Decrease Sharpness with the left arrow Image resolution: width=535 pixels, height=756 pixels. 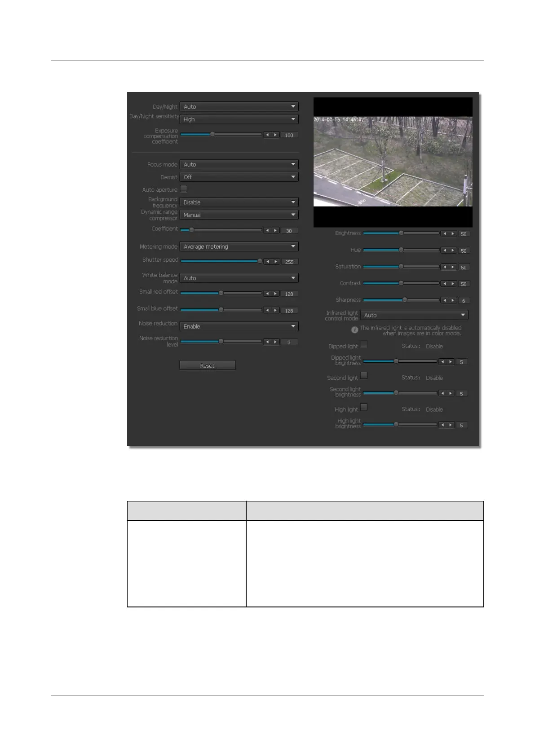(x=445, y=300)
